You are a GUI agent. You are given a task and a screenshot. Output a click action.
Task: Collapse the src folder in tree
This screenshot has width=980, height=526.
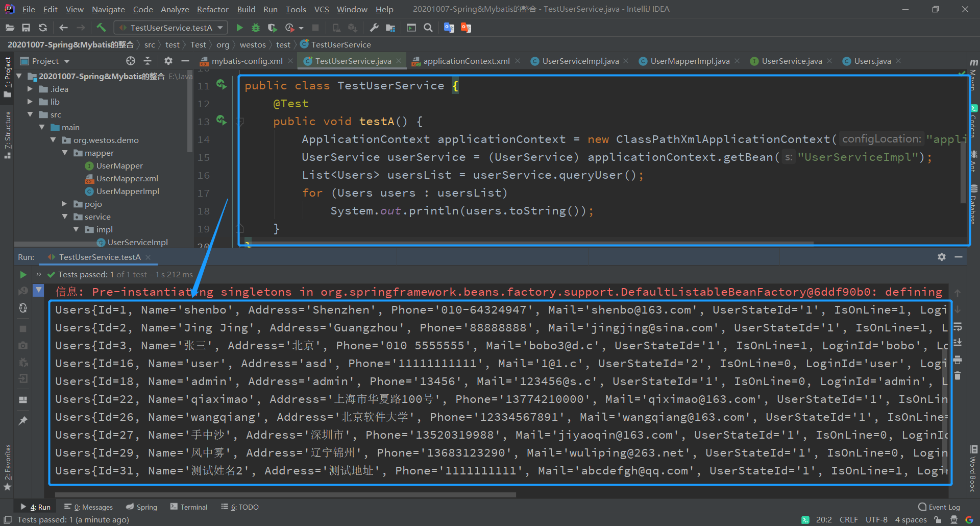coord(30,114)
